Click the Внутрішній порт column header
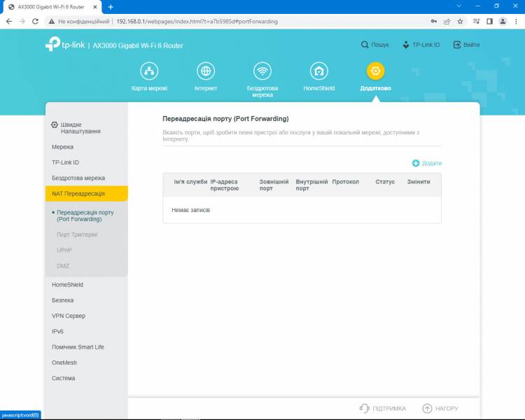 [x=311, y=185]
